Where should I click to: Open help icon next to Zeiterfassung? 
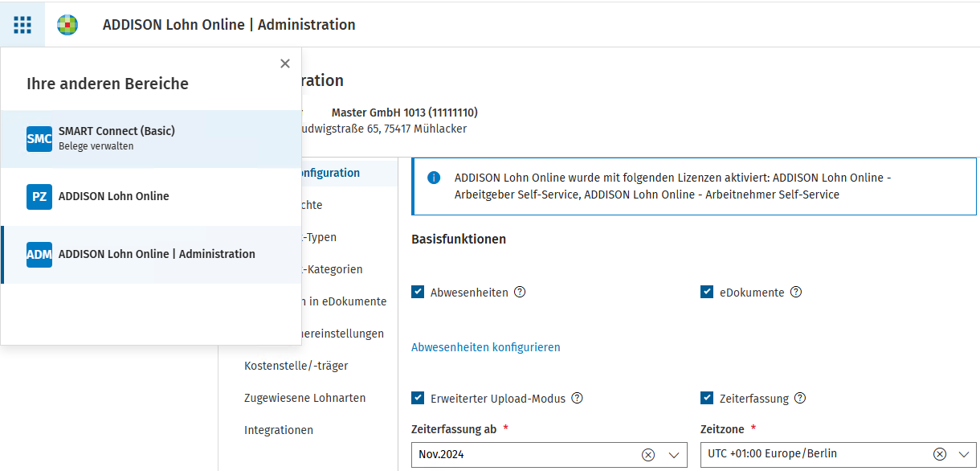coord(800,398)
